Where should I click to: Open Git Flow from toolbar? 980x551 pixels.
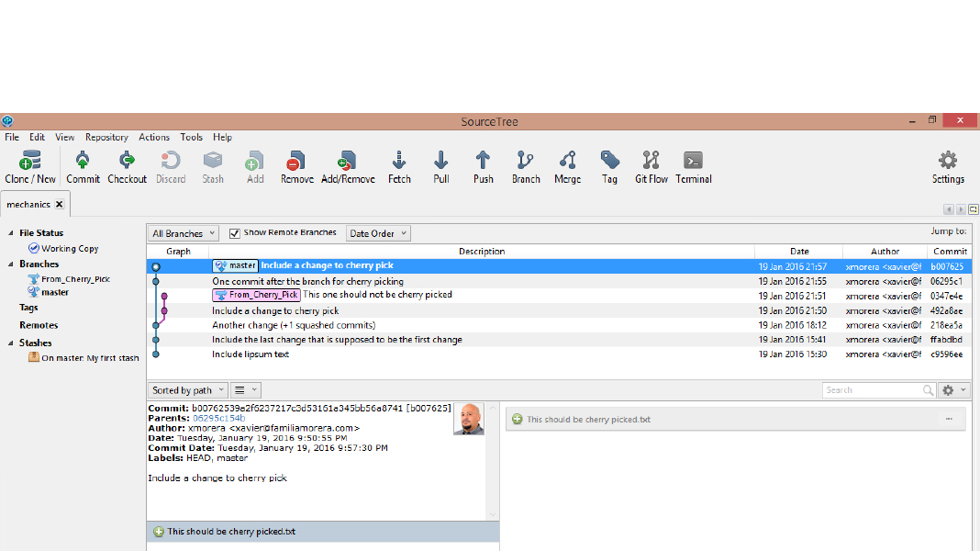click(x=651, y=167)
